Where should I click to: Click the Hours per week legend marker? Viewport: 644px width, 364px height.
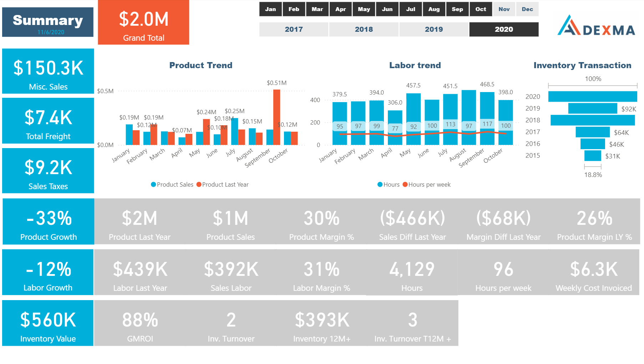click(x=405, y=184)
